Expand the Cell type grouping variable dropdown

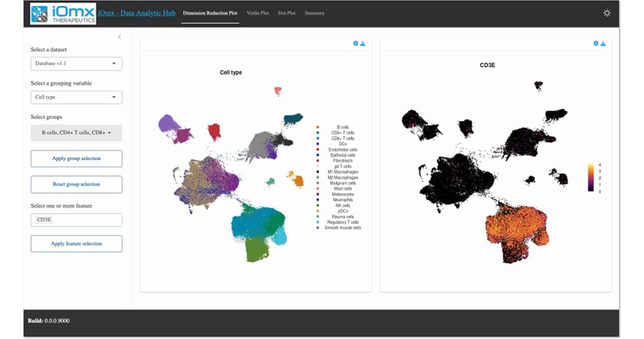click(76, 97)
